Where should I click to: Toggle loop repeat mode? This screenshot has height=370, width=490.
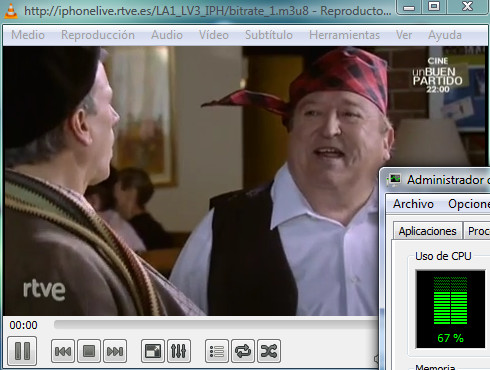point(243,351)
